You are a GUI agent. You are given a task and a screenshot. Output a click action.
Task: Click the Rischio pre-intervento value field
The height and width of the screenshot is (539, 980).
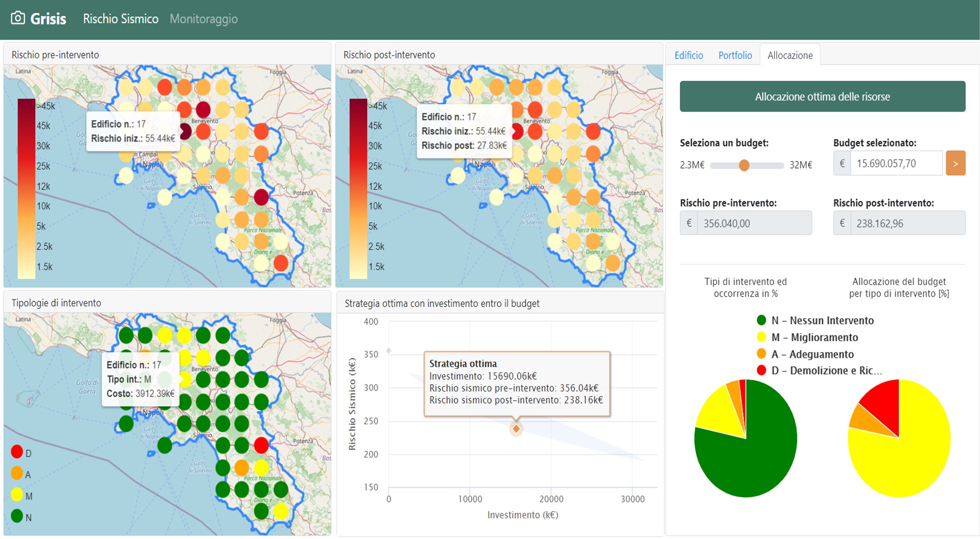(x=753, y=223)
